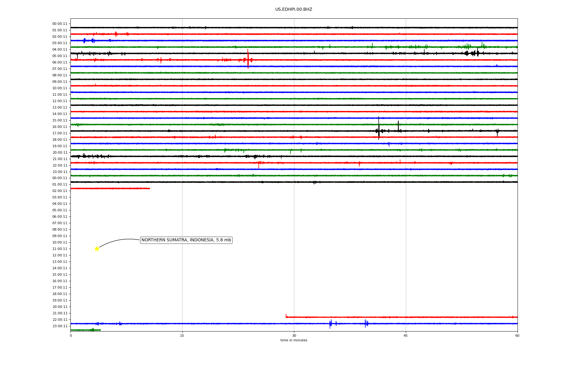Click the 30 tick on the x-axis
Viewport: 588px width, 368px height.
tap(294, 335)
